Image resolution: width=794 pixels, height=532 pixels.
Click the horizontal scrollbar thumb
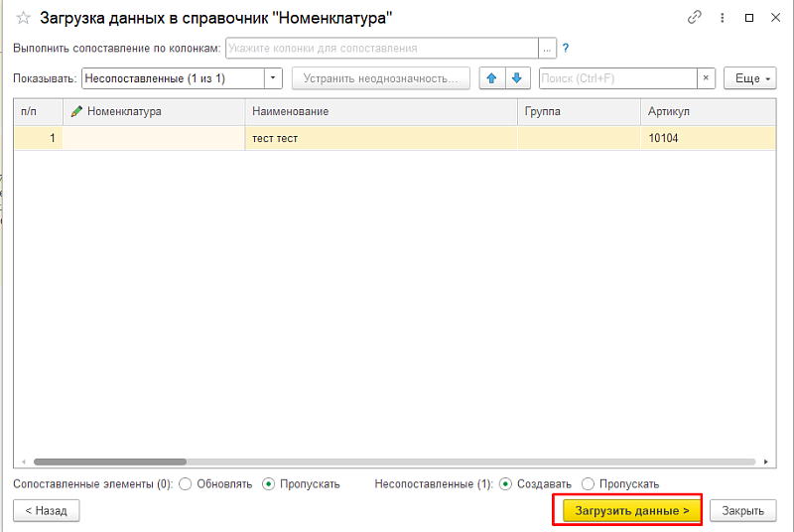point(109,462)
